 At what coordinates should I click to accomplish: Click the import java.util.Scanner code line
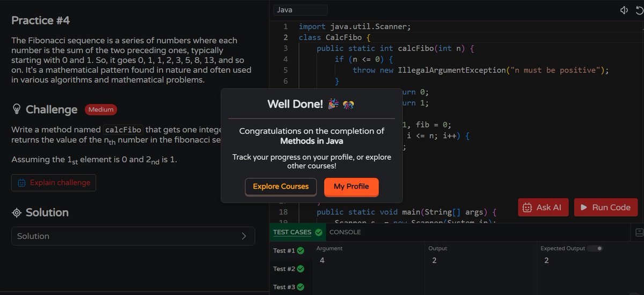[x=355, y=26]
